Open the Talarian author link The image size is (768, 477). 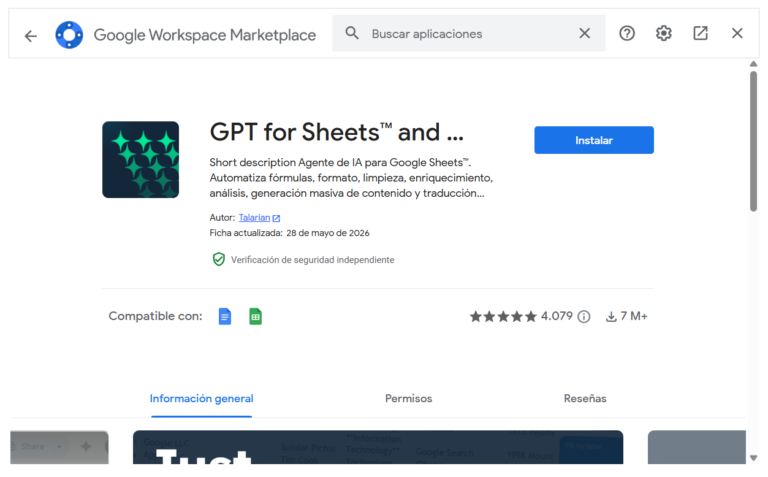(x=254, y=217)
